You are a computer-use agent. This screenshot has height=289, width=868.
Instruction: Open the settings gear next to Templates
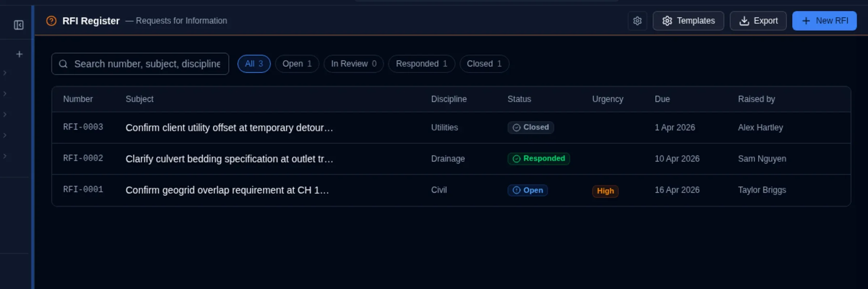pyautogui.click(x=637, y=21)
